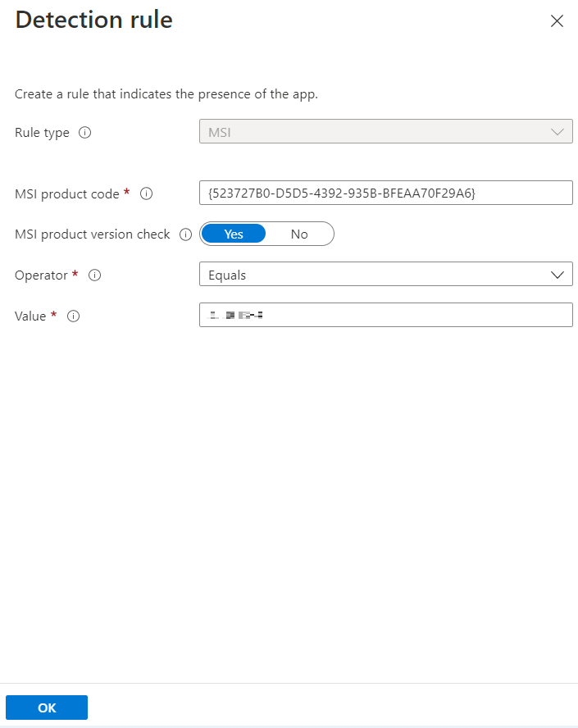
Task: Set MSI product version check to Yes
Action: pyautogui.click(x=234, y=234)
